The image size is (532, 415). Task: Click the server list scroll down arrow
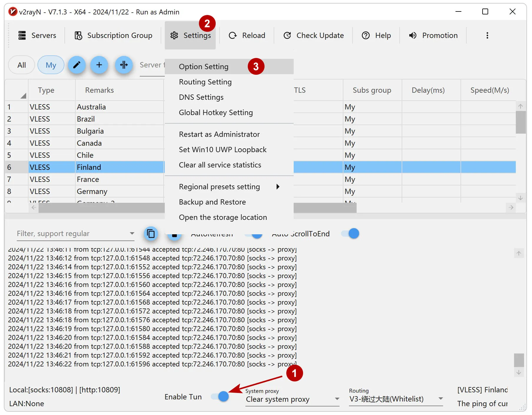521,198
